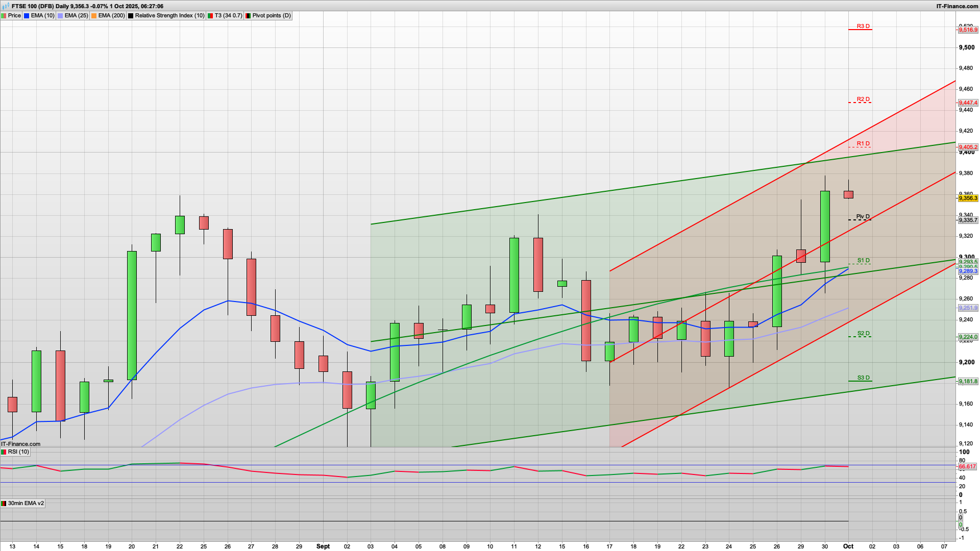Open the RSI (10) panel label
This screenshot has height=551, width=980.
(15, 452)
